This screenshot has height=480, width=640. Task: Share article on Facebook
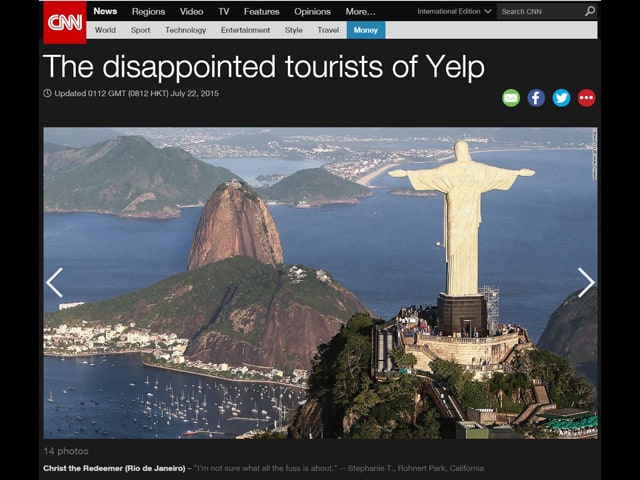pyautogui.click(x=536, y=98)
